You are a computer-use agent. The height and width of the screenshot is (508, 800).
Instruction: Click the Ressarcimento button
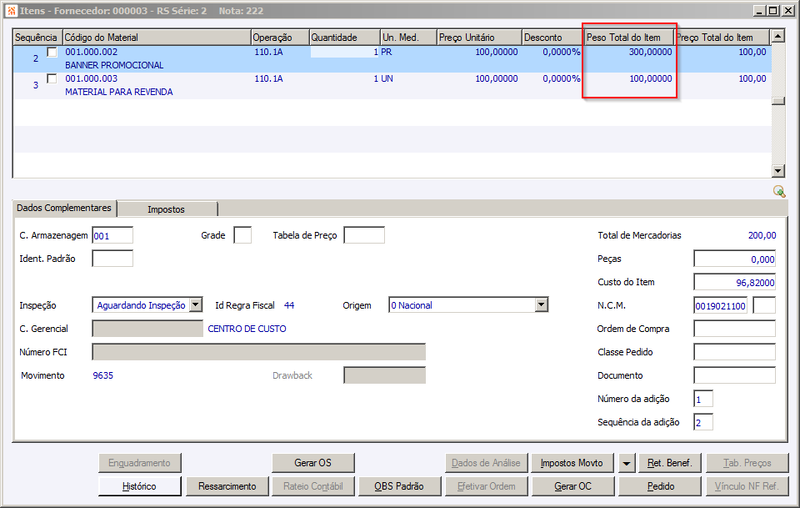click(x=227, y=487)
